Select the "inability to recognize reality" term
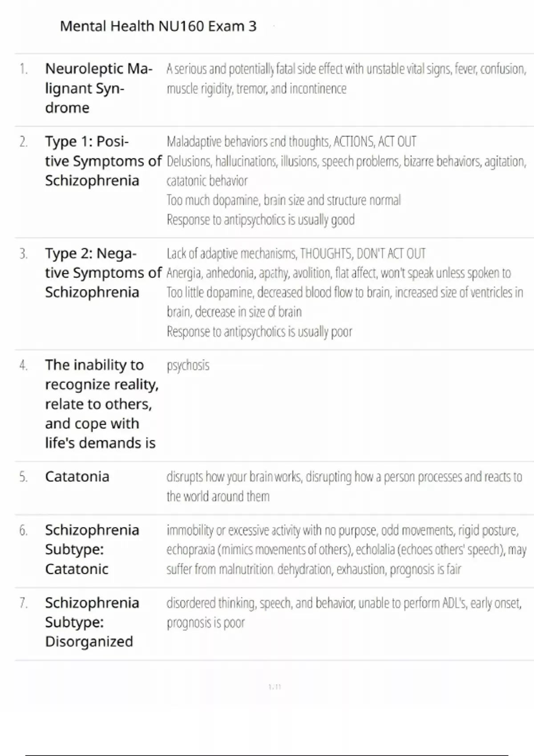 coord(101,404)
